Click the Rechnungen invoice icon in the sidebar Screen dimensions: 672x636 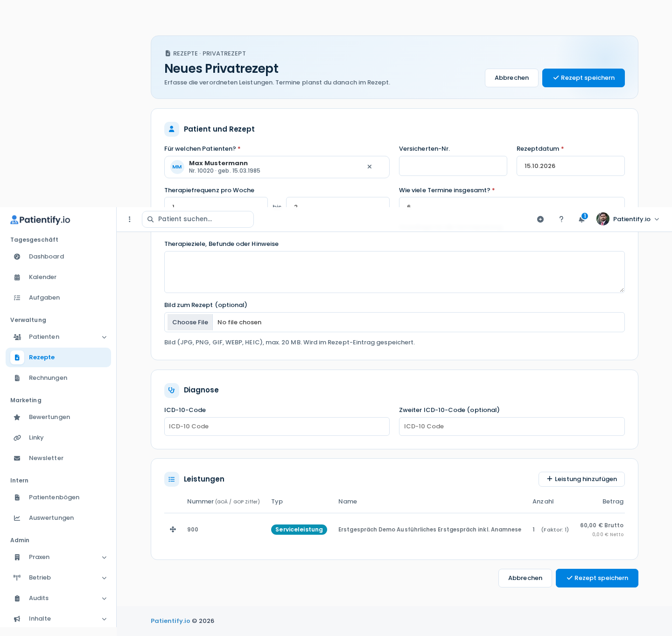[x=17, y=378]
